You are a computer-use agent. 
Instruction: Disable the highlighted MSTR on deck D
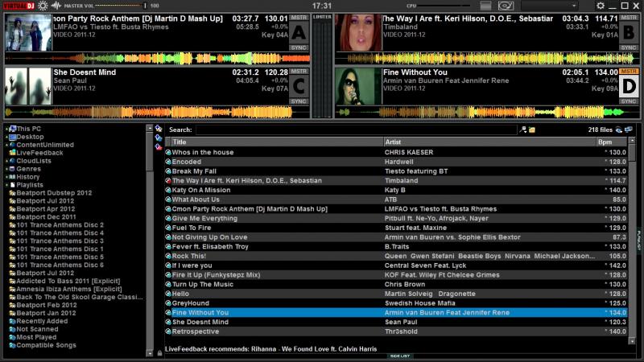[x=629, y=72]
